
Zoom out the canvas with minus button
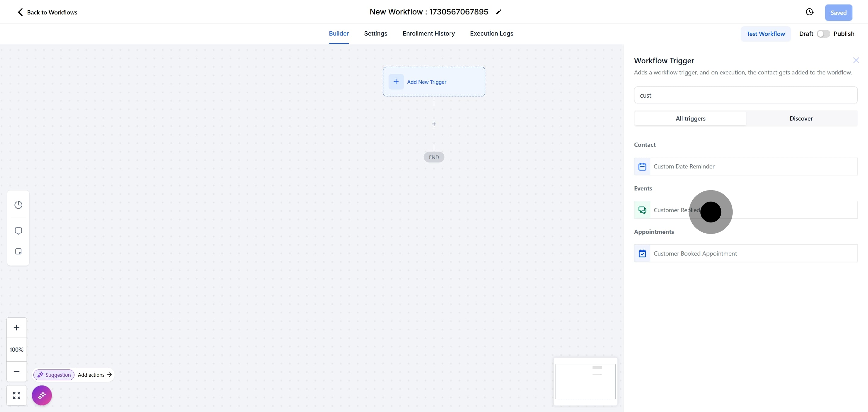[17, 372]
